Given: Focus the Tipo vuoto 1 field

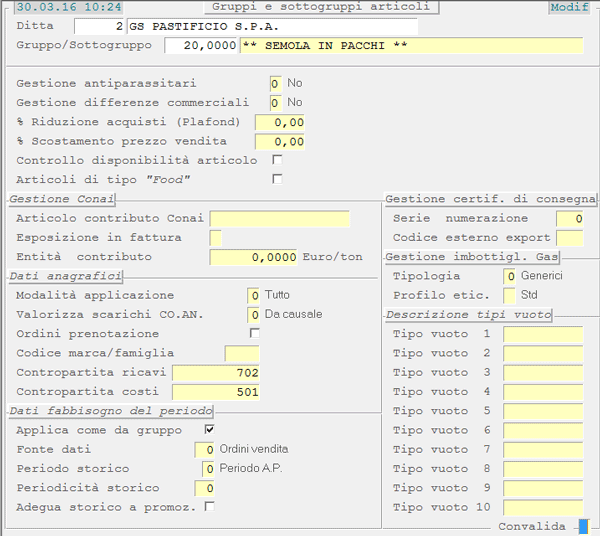Looking at the screenshot, I should tap(542, 334).
